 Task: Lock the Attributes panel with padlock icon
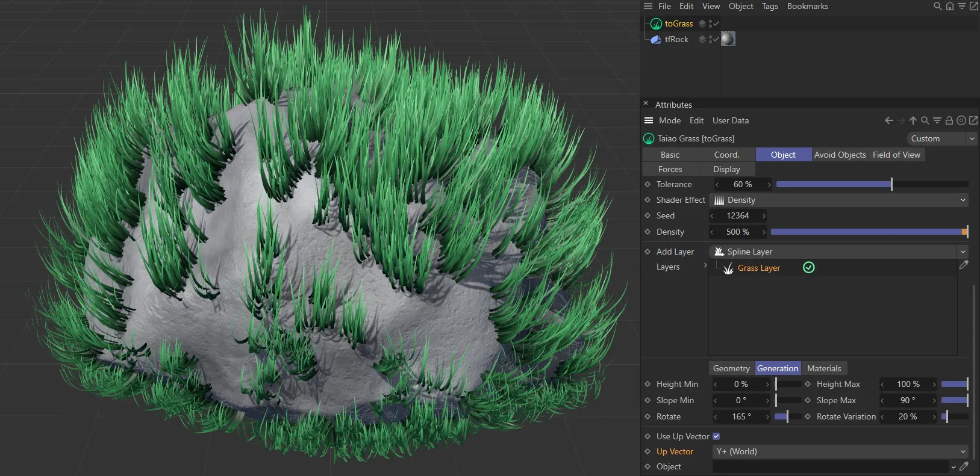point(949,120)
